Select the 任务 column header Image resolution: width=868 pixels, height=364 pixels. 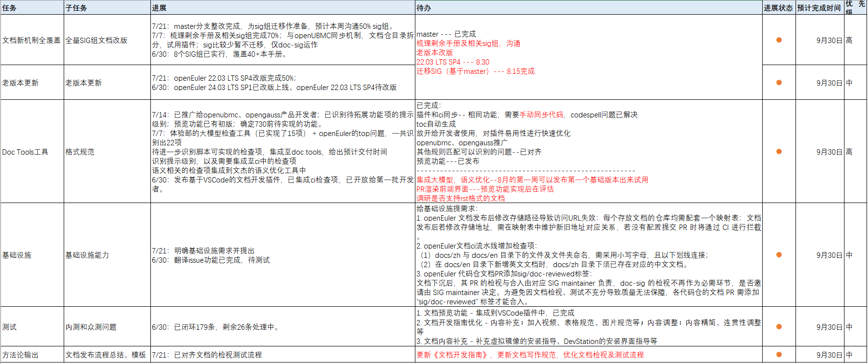tap(32, 8)
